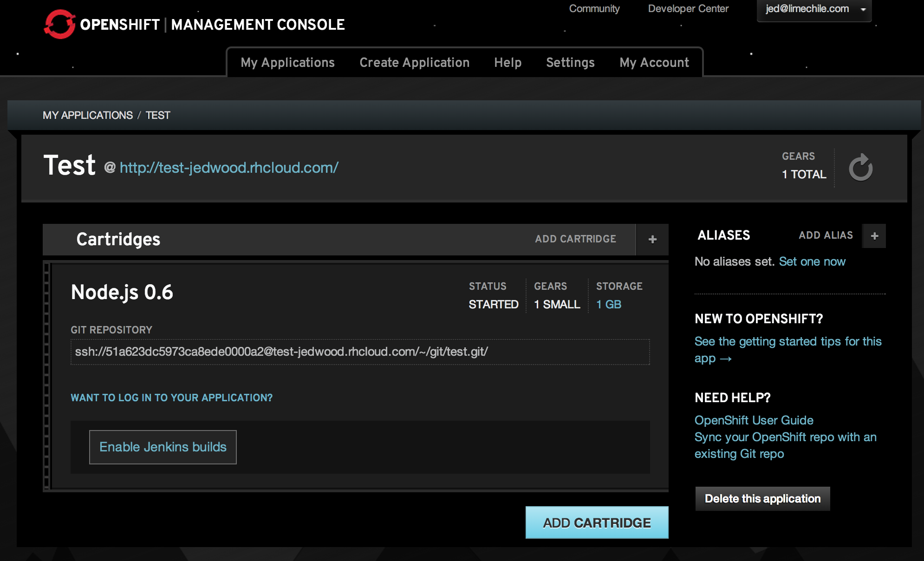Click the 1 GB storage link
Image resolution: width=924 pixels, height=561 pixels.
tap(609, 304)
